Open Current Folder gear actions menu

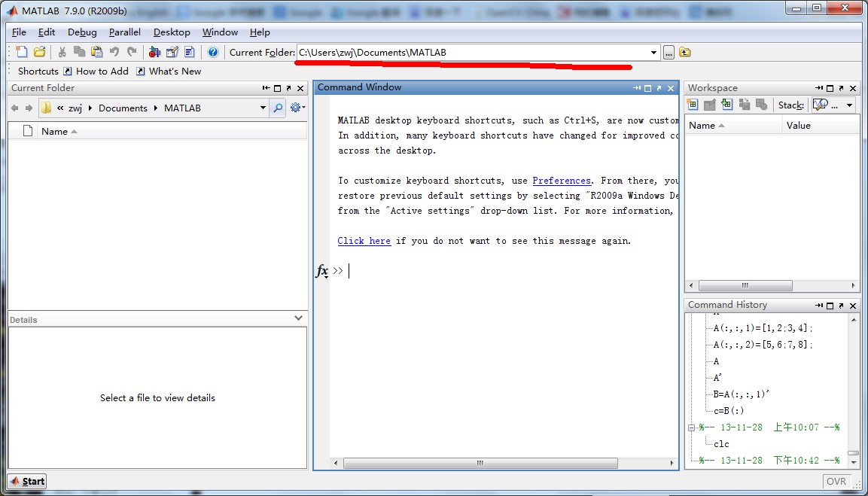pos(297,108)
